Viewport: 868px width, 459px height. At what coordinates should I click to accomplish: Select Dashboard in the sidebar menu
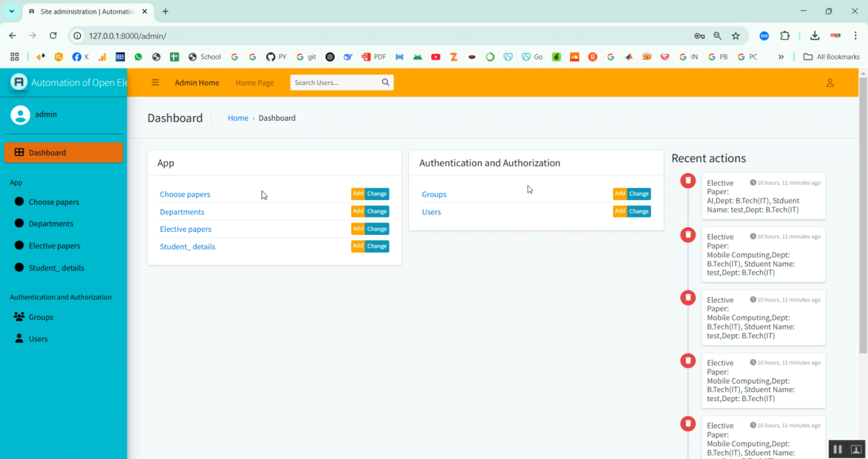[64, 153]
